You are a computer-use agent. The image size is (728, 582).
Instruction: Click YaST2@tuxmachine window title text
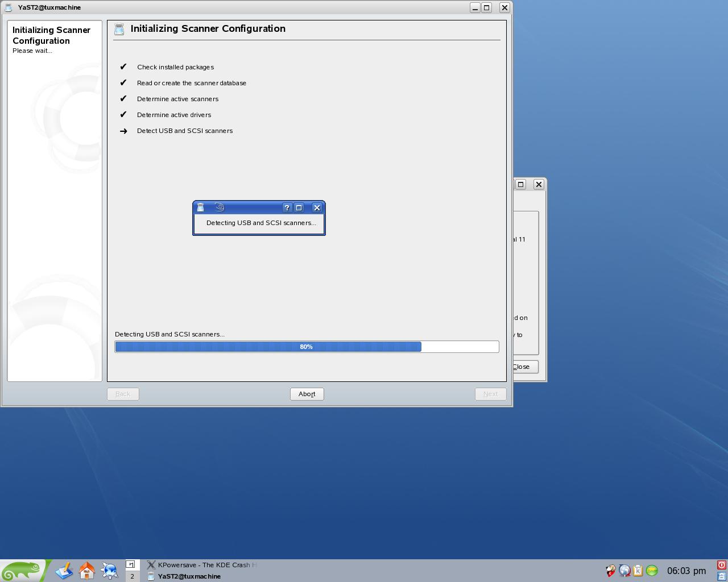click(x=49, y=7)
